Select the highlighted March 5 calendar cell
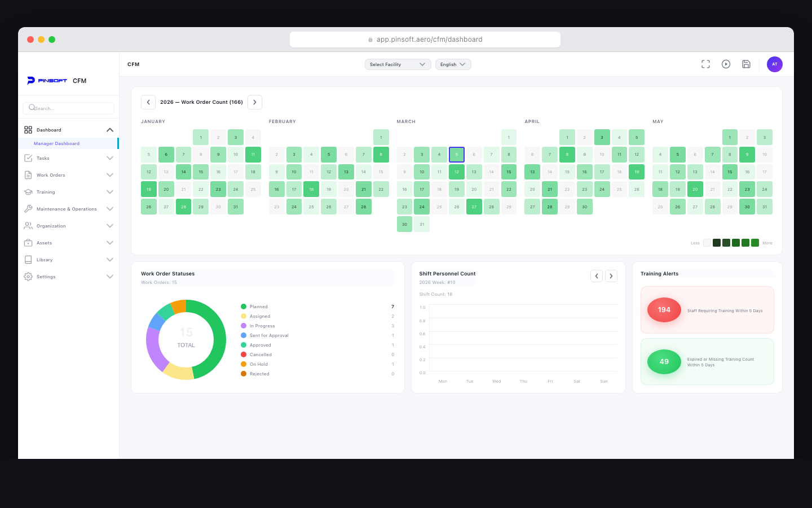Image resolution: width=812 pixels, height=508 pixels. click(457, 154)
